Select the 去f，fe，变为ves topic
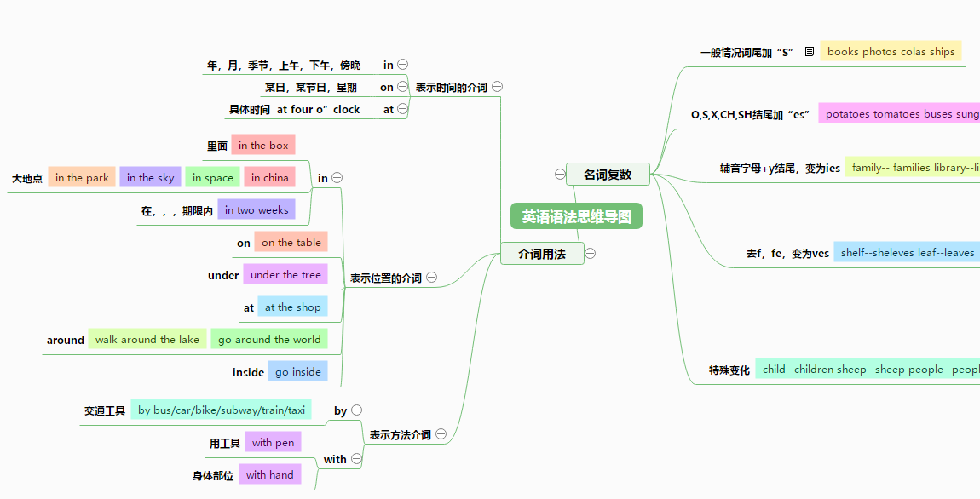 787,253
